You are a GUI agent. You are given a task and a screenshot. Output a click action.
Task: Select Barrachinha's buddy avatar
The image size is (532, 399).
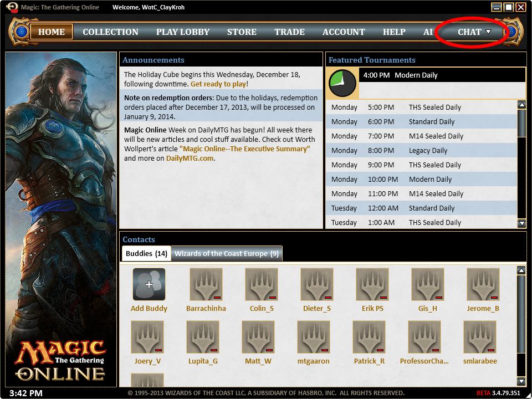206,284
